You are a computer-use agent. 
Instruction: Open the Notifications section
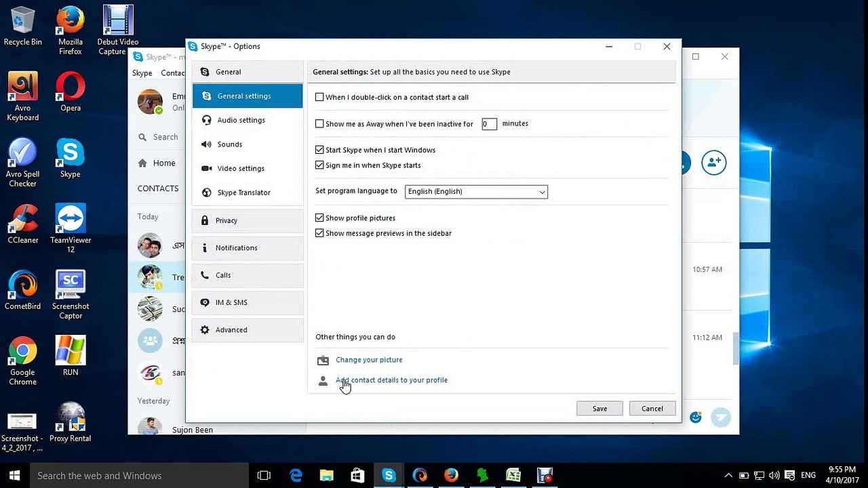coord(248,248)
